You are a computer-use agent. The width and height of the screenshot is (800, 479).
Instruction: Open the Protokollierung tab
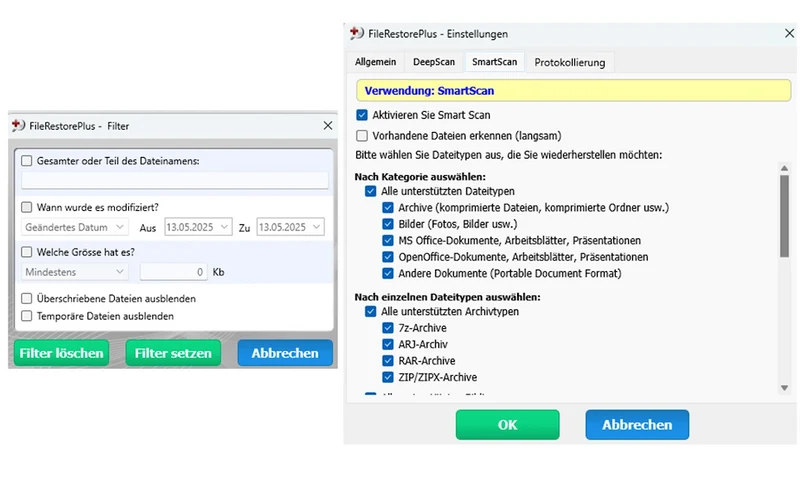coord(569,62)
